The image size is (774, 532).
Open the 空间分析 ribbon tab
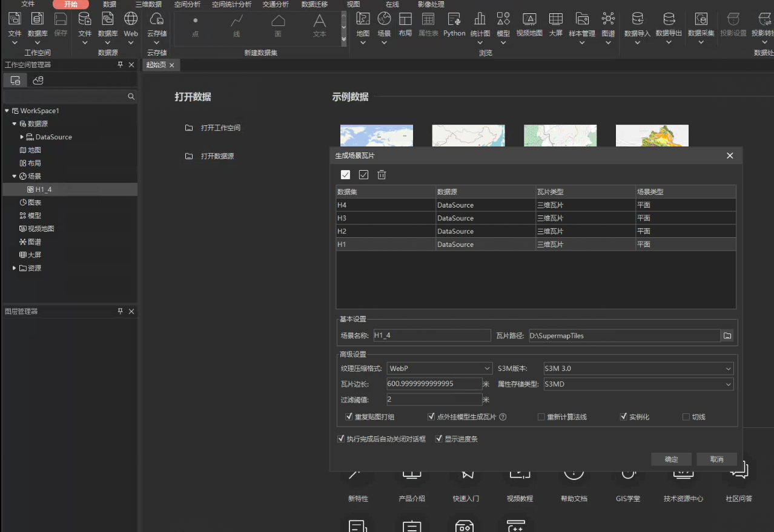(x=187, y=4)
